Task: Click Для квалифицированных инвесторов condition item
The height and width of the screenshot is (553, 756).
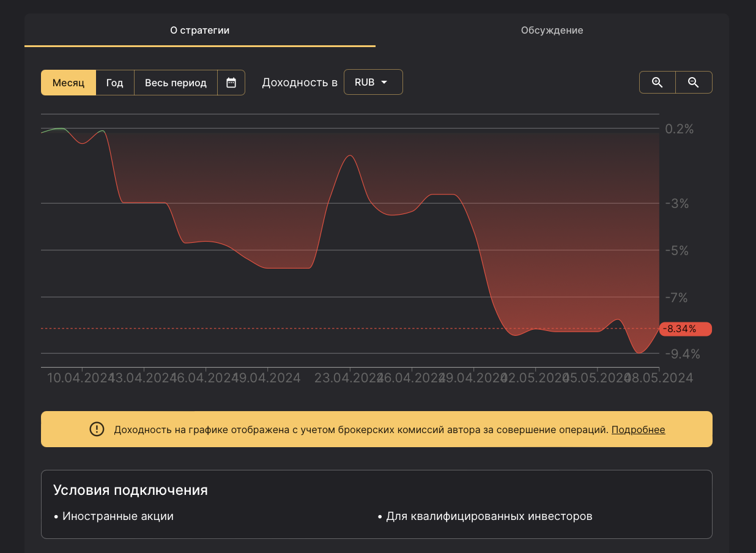Action: point(489,516)
